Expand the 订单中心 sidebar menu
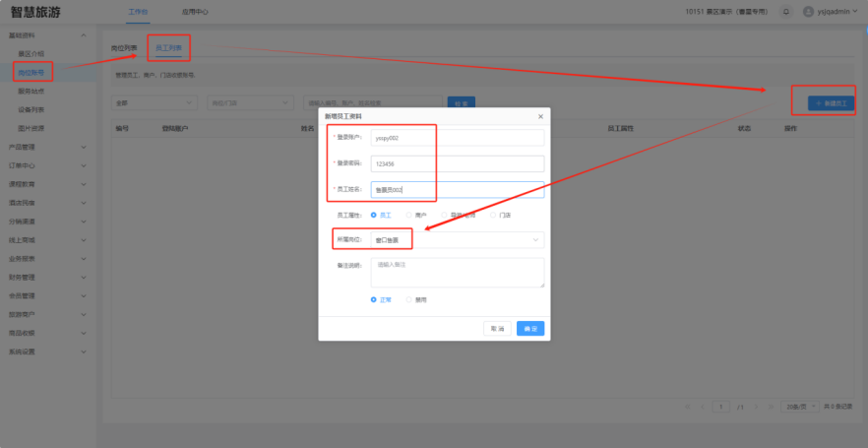Screen dimensions: 868x448 point(48,164)
